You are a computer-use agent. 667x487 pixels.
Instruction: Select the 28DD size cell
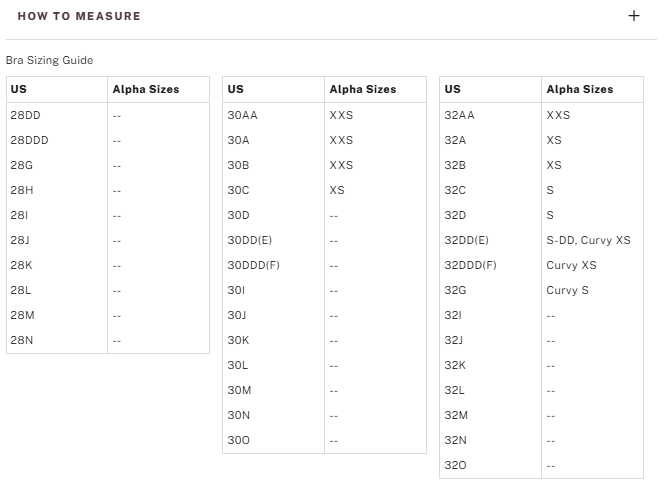(x=25, y=115)
